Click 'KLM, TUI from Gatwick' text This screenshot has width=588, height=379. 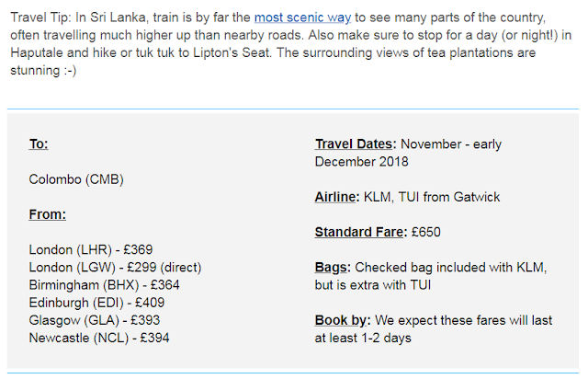pyautogui.click(x=432, y=197)
